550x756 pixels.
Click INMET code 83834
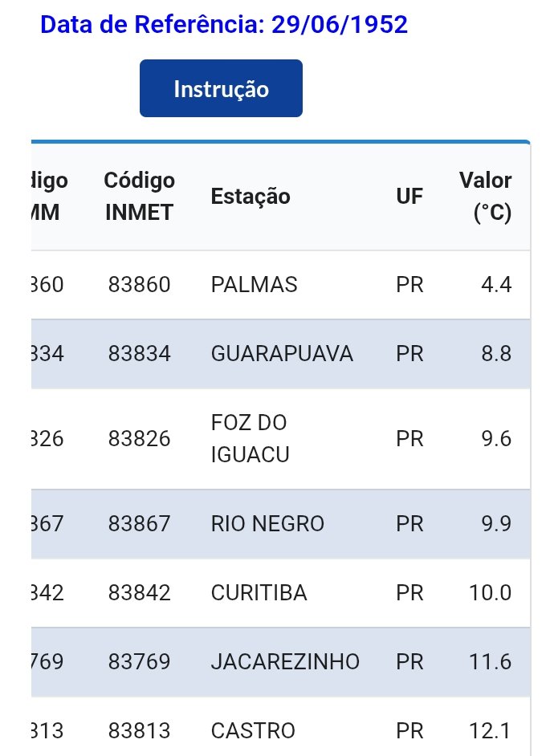(139, 354)
